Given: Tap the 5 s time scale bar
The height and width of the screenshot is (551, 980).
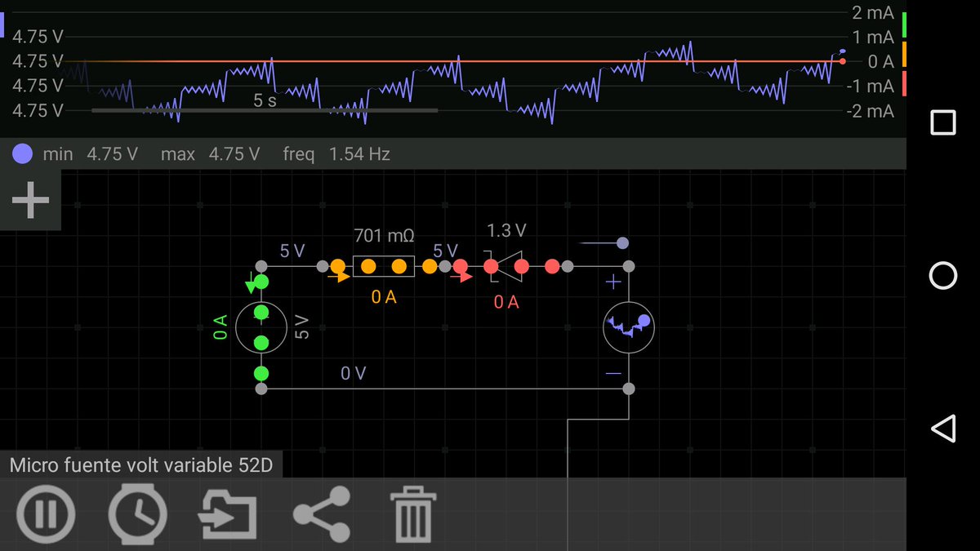Looking at the screenshot, I should [x=265, y=110].
